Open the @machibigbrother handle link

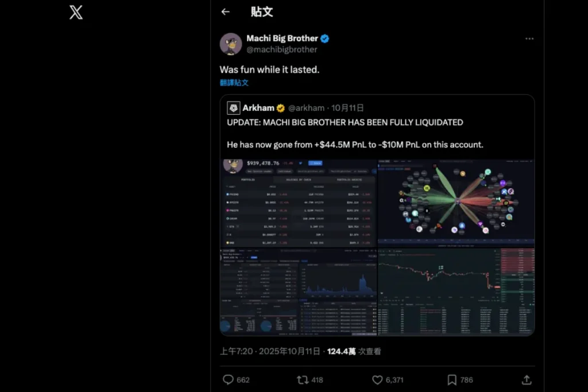281,49
